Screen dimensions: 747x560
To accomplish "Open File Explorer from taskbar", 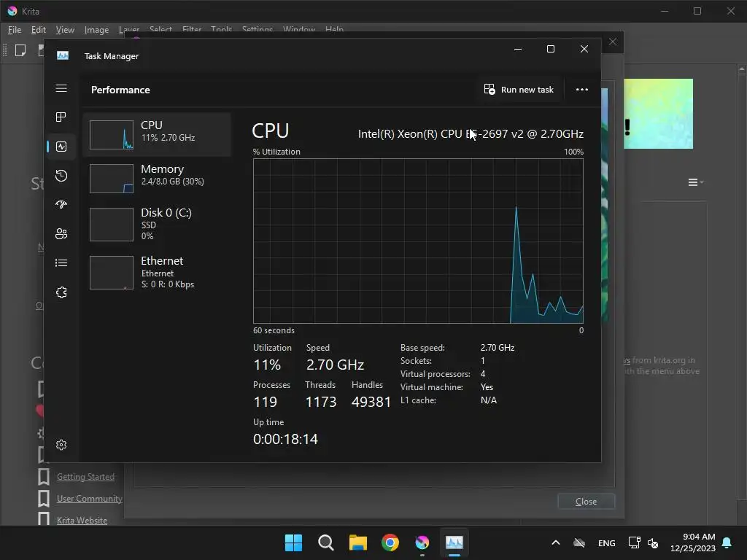I will [x=357, y=542].
